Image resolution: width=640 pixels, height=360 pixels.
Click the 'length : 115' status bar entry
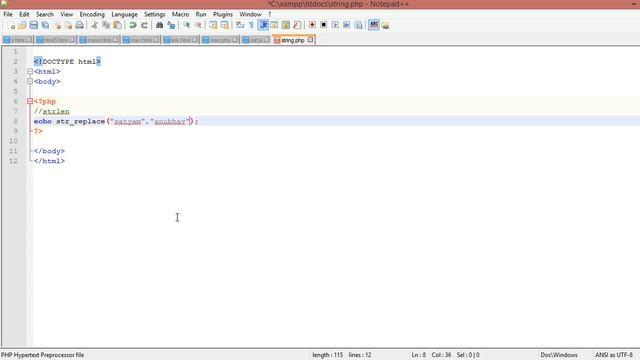point(328,355)
